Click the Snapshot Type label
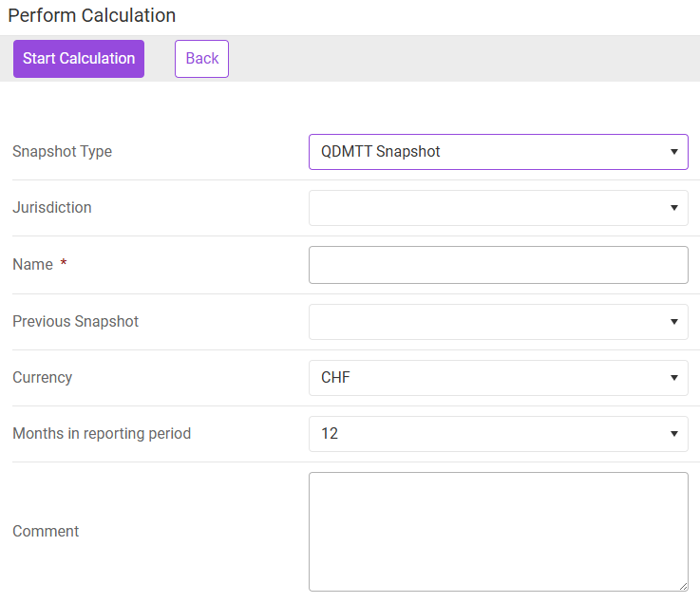 point(62,152)
